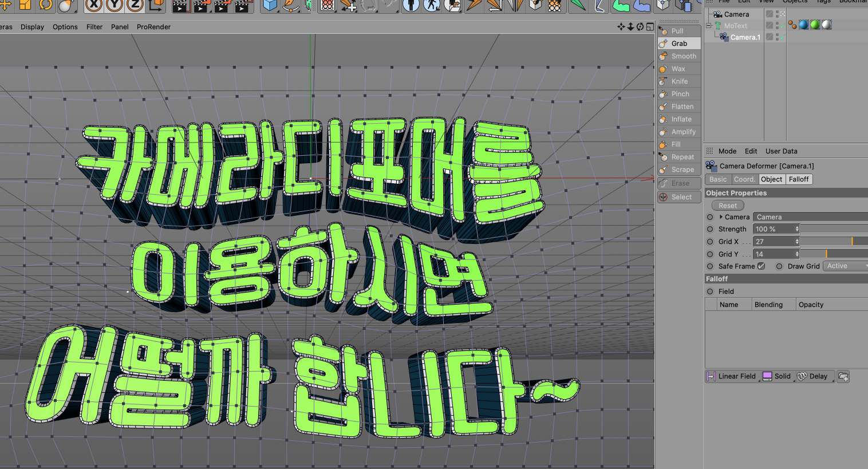868x469 pixels.
Task: Activate the sculpt Select tool
Action: [679, 197]
